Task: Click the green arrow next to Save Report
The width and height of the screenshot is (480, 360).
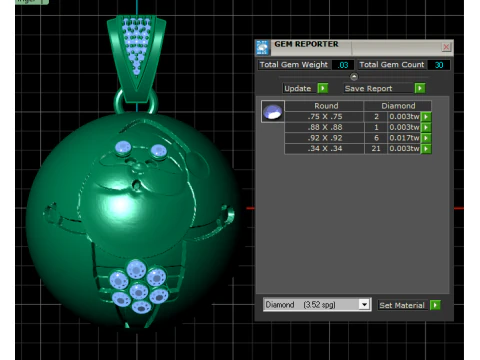Action: [x=420, y=88]
